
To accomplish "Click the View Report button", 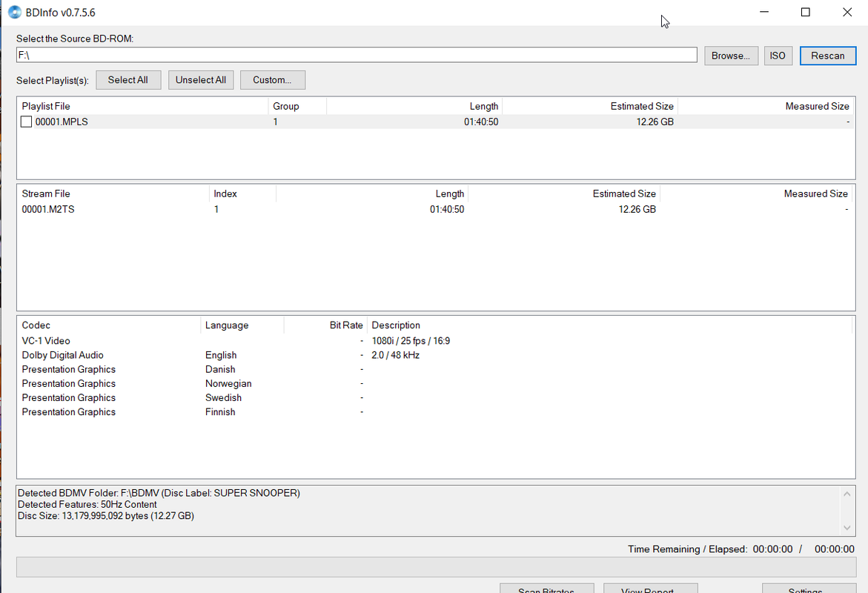I will tap(650, 589).
